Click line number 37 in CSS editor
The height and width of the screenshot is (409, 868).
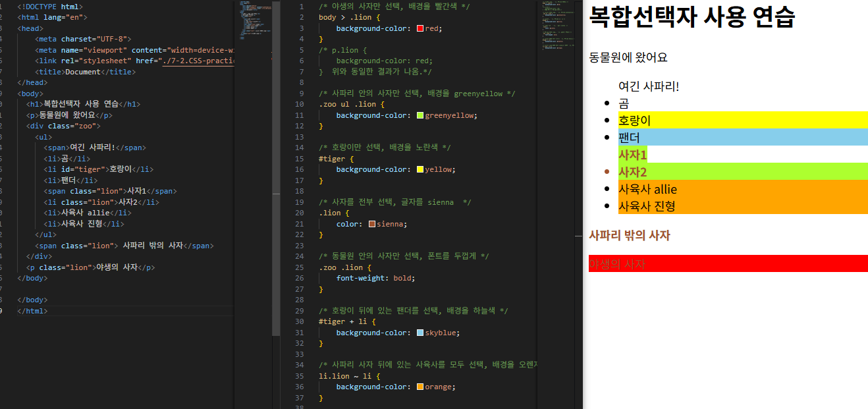click(300, 398)
